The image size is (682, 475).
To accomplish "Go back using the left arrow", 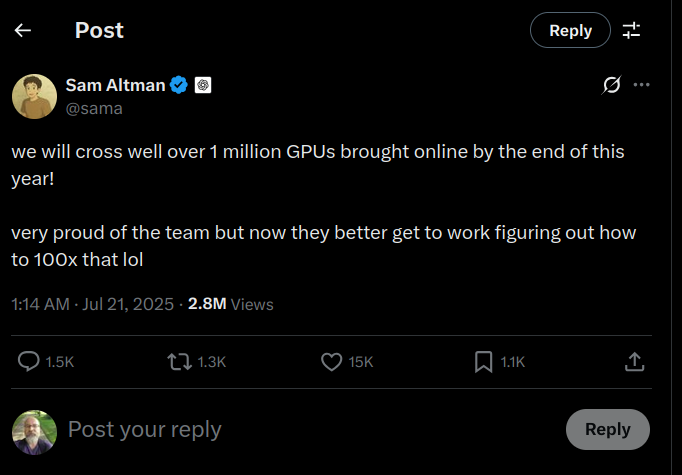I will (x=23, y=30).
